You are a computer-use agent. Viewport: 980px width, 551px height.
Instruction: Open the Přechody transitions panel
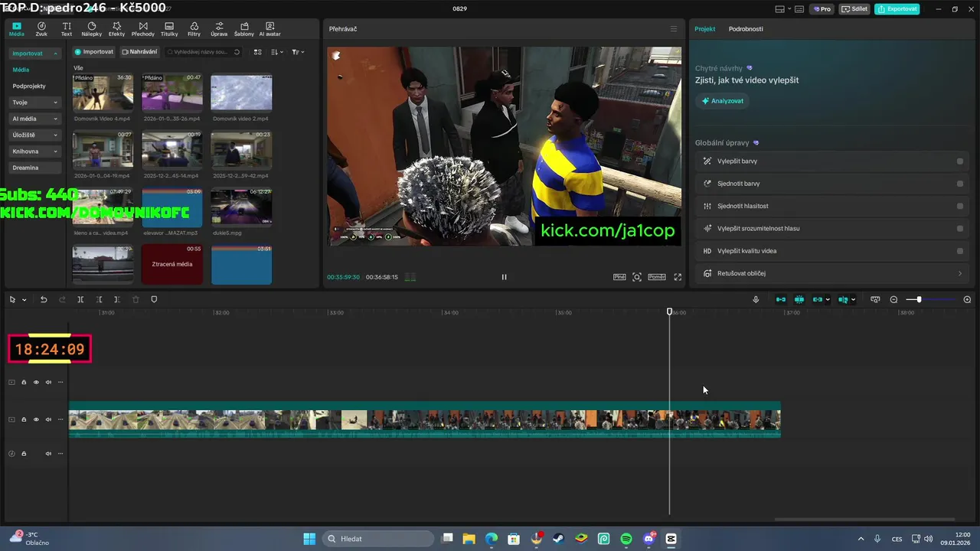pyautogui.click(x=142, y=29)
